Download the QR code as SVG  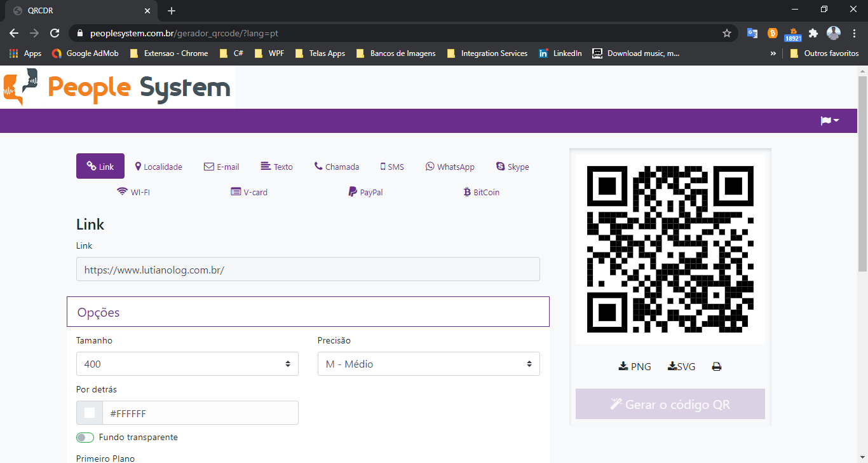(x=681, y=367)
